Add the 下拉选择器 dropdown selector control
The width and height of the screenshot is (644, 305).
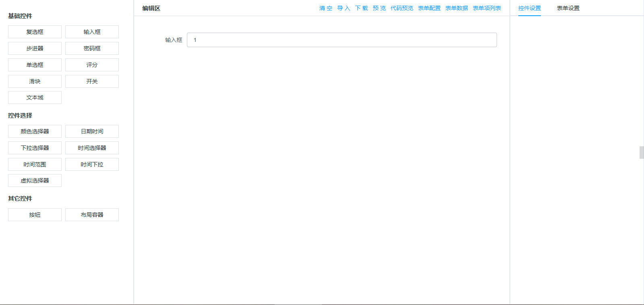(x=35, y=148)
